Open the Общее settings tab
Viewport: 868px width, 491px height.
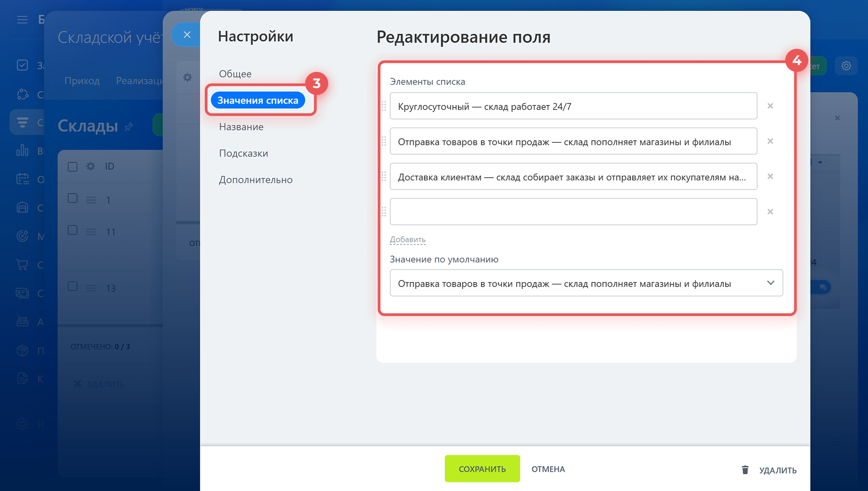pos(235,74)
